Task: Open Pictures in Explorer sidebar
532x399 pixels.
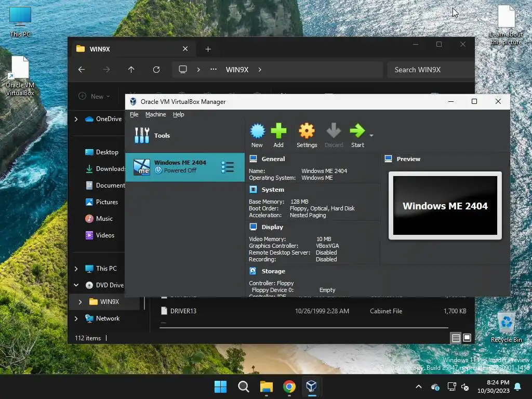Action: tap(102, 202)
